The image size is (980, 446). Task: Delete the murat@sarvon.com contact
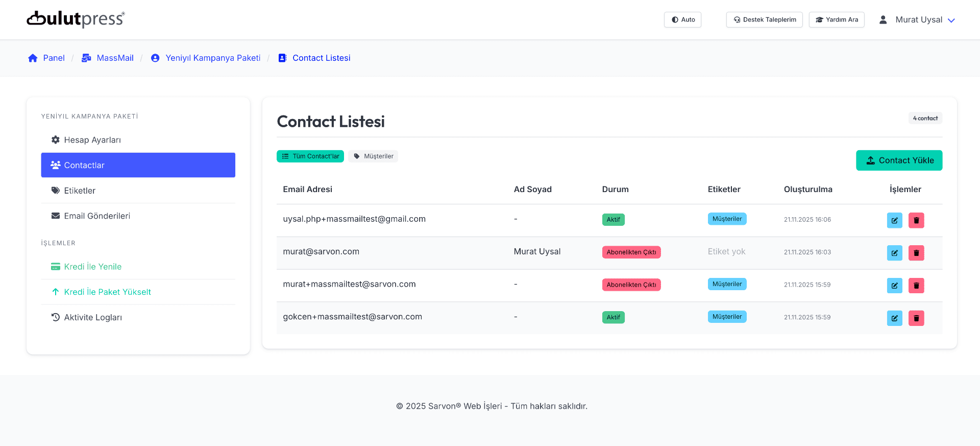pos(916,253)
